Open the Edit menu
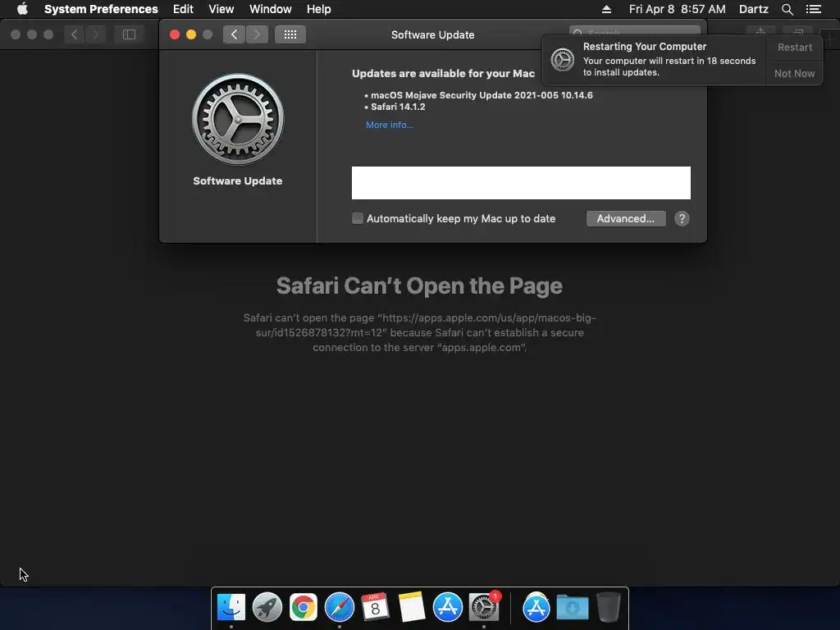Image resolution: width=840 pixels, height=630 pixels. coord(183,9)
